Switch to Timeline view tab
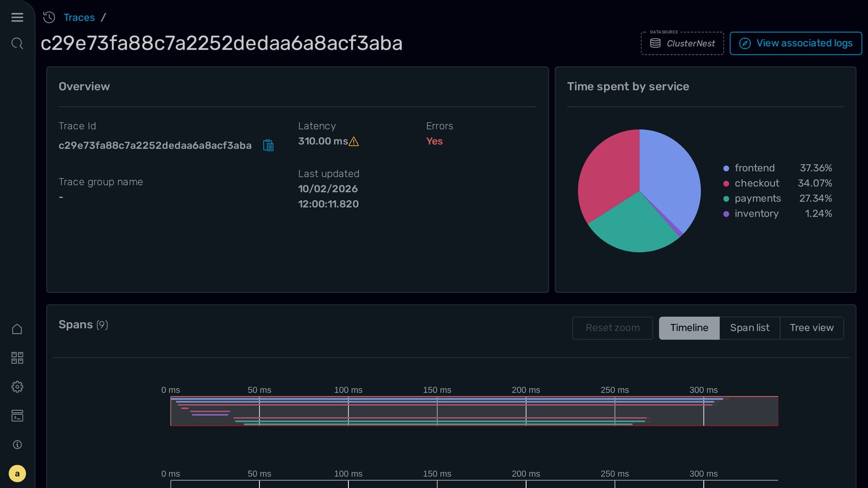This screenshot has height=488, width=868. [x=689, y=328]
